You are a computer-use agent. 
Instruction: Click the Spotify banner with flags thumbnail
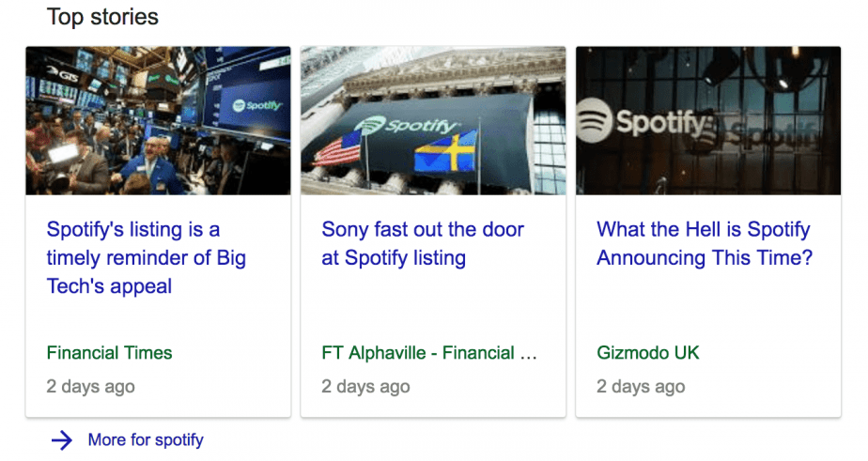(x=433, y=120)
